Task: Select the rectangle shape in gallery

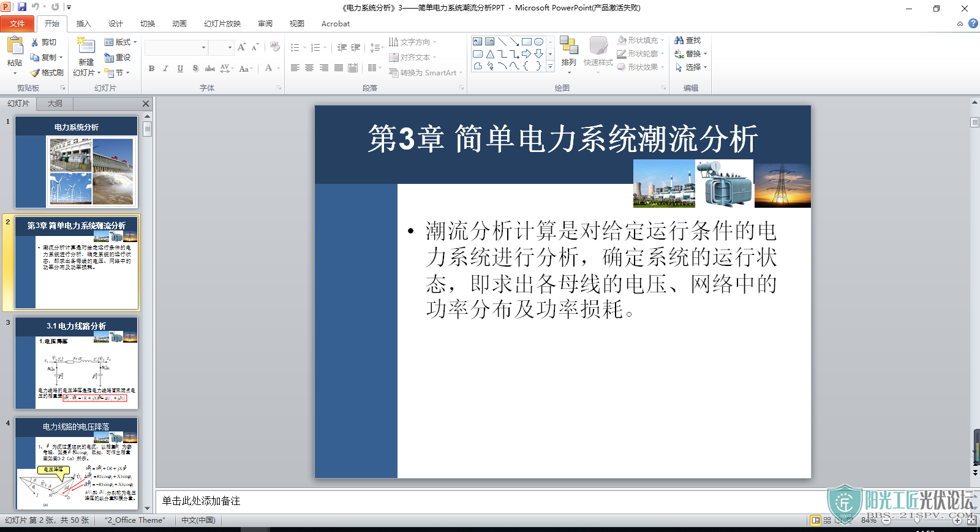Action: pyautogui.click(x=526, y=42)
